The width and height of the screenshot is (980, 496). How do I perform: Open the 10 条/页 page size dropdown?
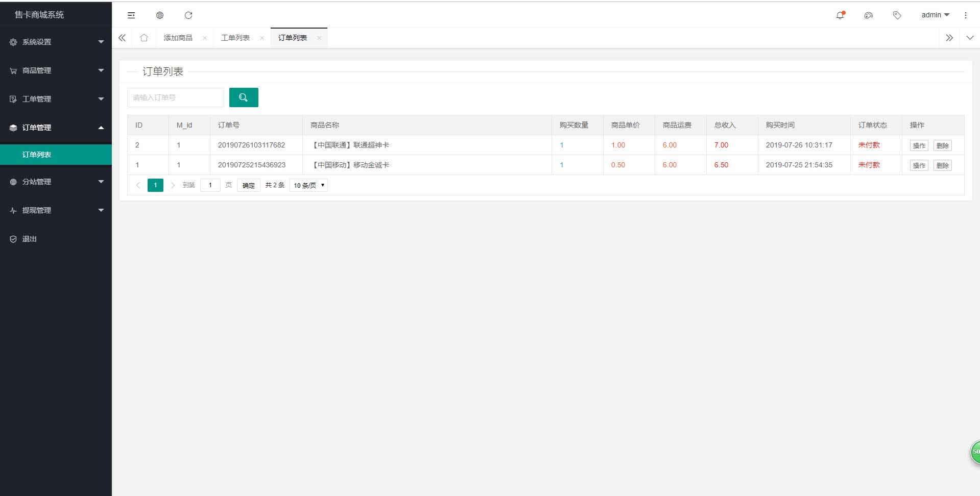[x=308, y=185]
